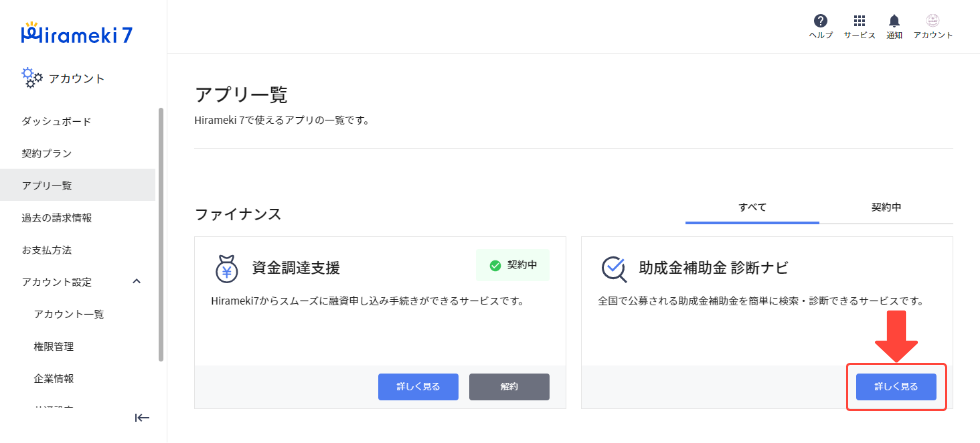980x443 pixels.
Task: Open the Help question mark icon
Action: (821, 21)
